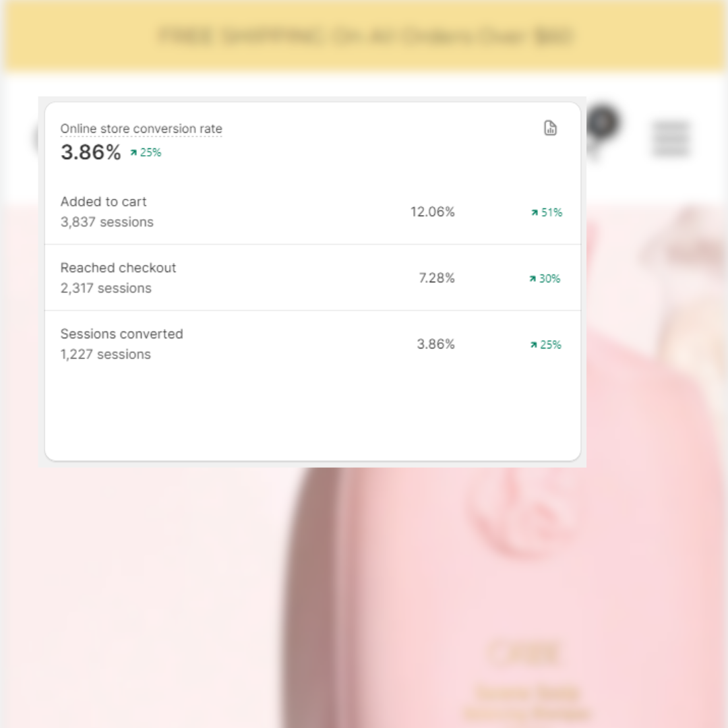Click the yellow free shipping banner
Screen dimensions: 728x728
[364, 36]
